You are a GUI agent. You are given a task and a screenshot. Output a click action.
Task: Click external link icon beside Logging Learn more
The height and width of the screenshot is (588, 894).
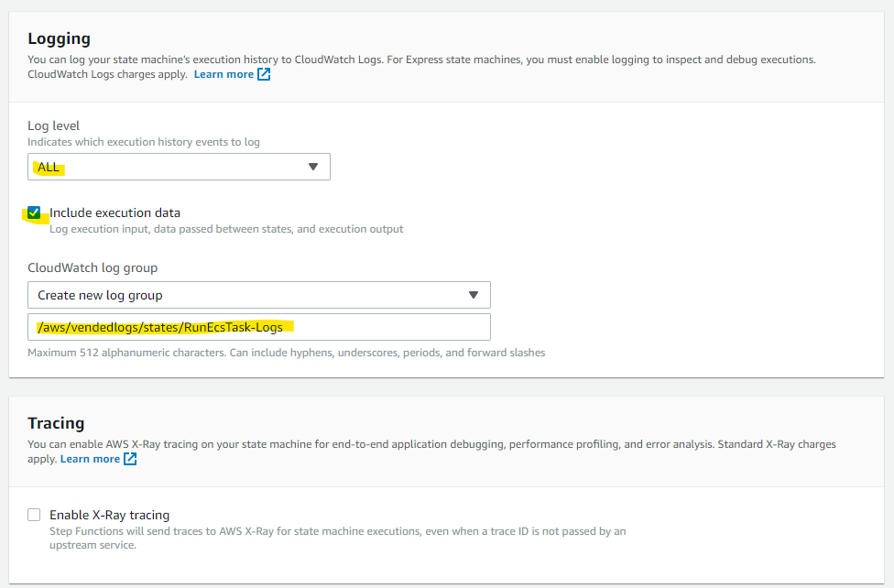click(x=262, y=73)
